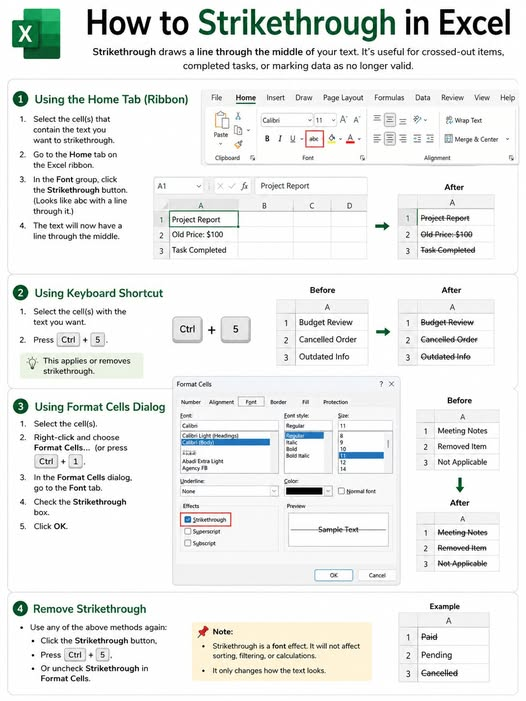Viewport: 526px width, 701px height.
Task: Check the Subscript checkbox
Action: click(x=188, y=543)
